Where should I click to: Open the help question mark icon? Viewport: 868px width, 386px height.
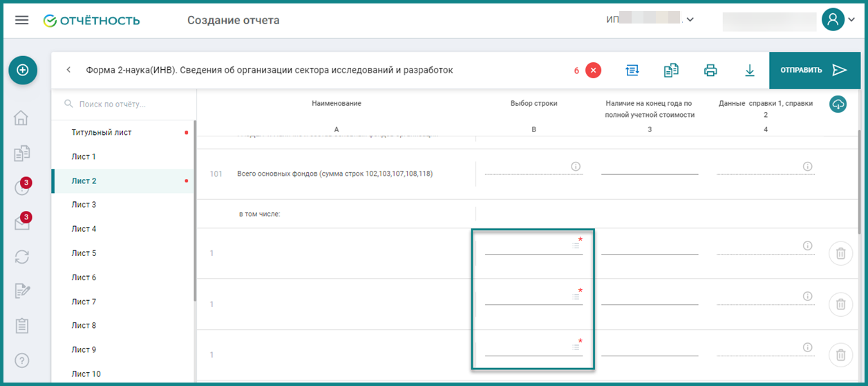point(22,360)
